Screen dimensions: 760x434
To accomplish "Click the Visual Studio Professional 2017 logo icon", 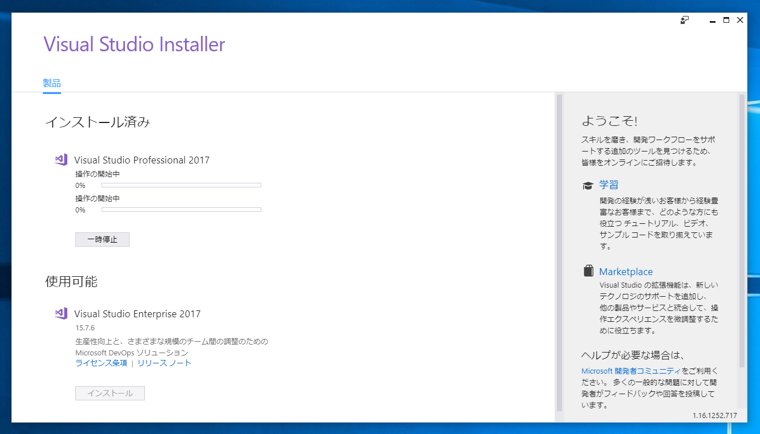I will pyautogui.click(x=61, y=160).
